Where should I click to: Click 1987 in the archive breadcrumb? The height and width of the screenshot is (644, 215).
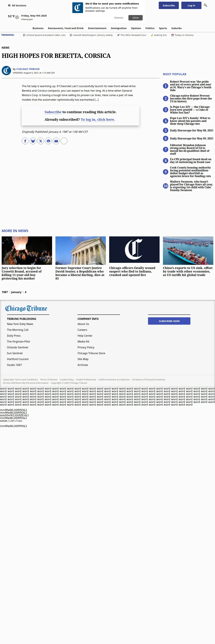[x=5, y=292]
